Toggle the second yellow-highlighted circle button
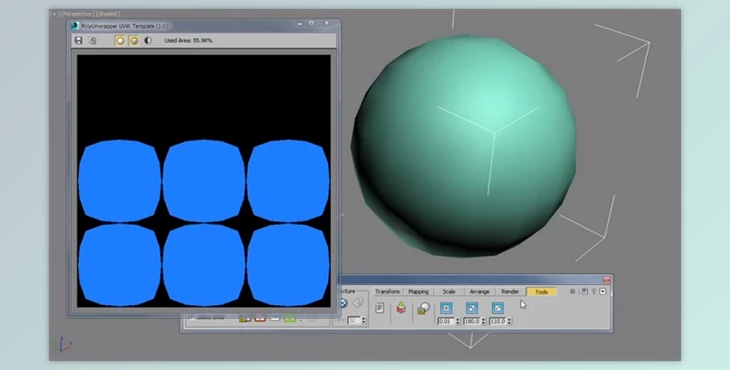 134,40
